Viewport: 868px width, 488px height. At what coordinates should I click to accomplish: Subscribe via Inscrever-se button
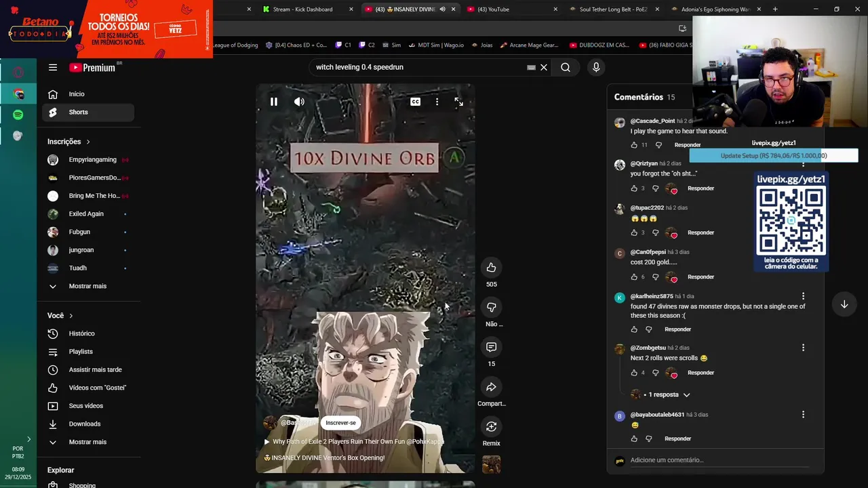pos(340,423)
